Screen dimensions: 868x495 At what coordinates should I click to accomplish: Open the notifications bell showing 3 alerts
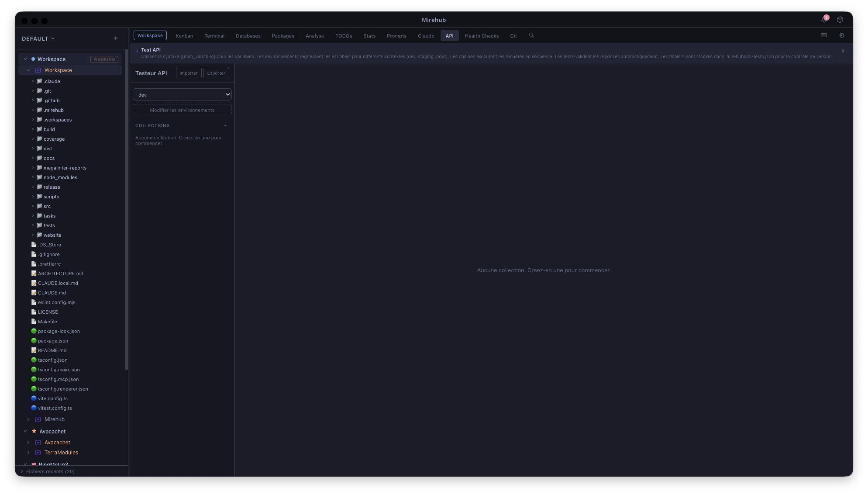824,20
